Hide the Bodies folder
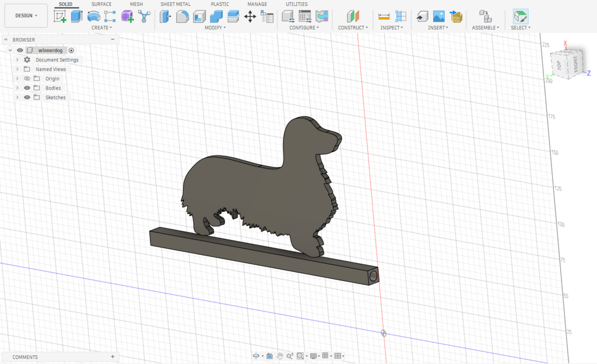The width and height of the screenshot is (597, 364). click(27, 88)
